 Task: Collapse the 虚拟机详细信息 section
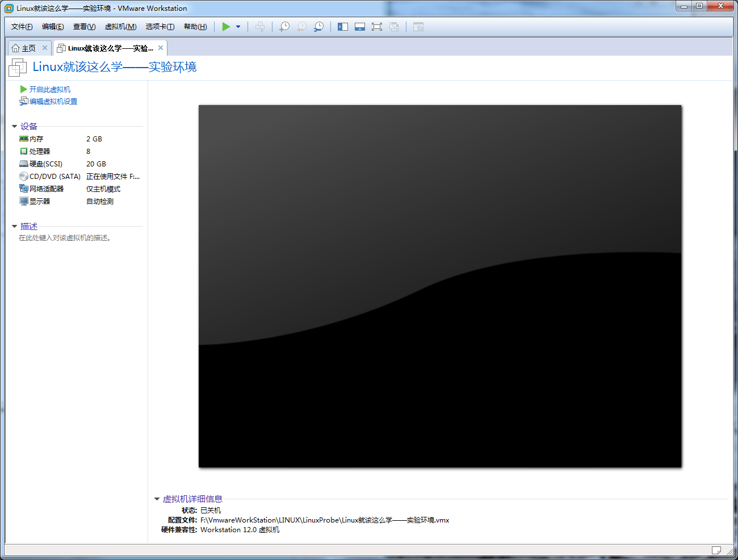tap(157, 499)
